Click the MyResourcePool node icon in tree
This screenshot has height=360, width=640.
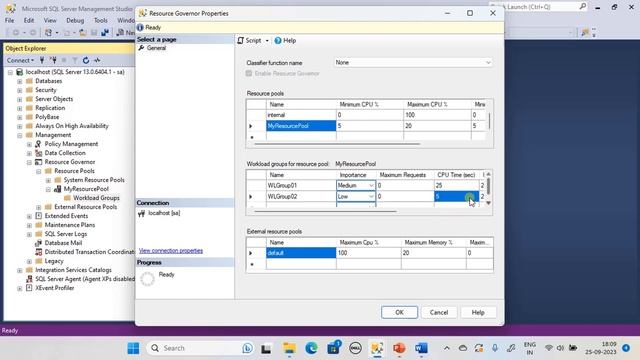point(58,189)
